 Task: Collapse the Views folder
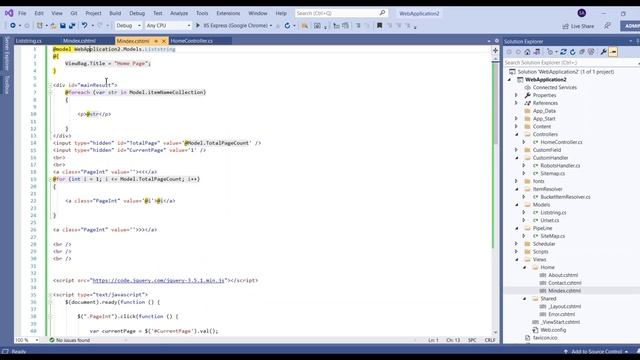tap(517, 260)
